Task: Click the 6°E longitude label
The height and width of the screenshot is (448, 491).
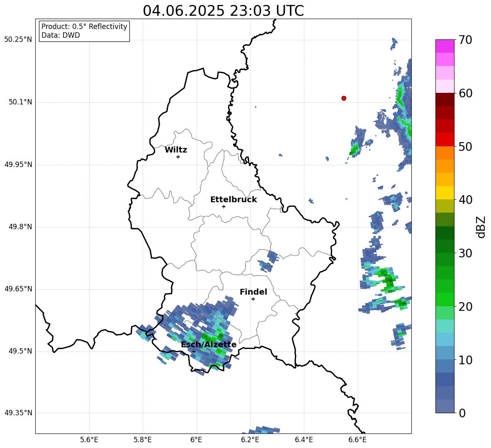Action: tap(196, 440)
